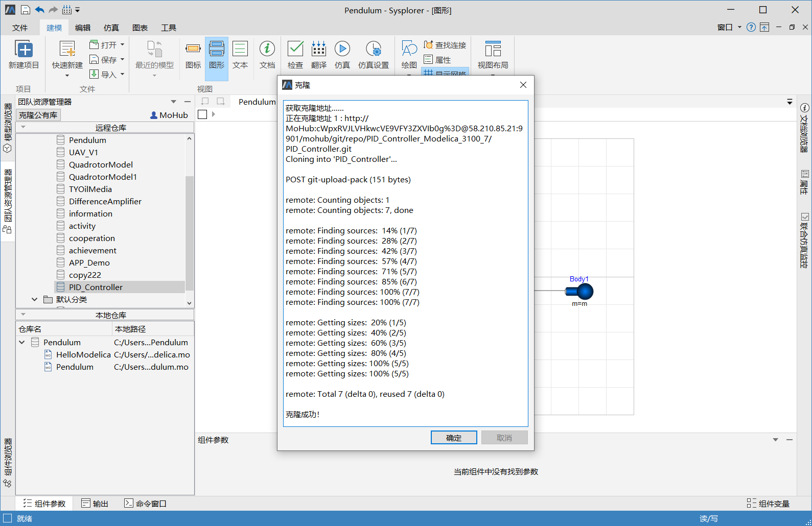The image size is (812, 526).
Task: Click Find Connection (查找连接)
Action: [x=445, y=45]
